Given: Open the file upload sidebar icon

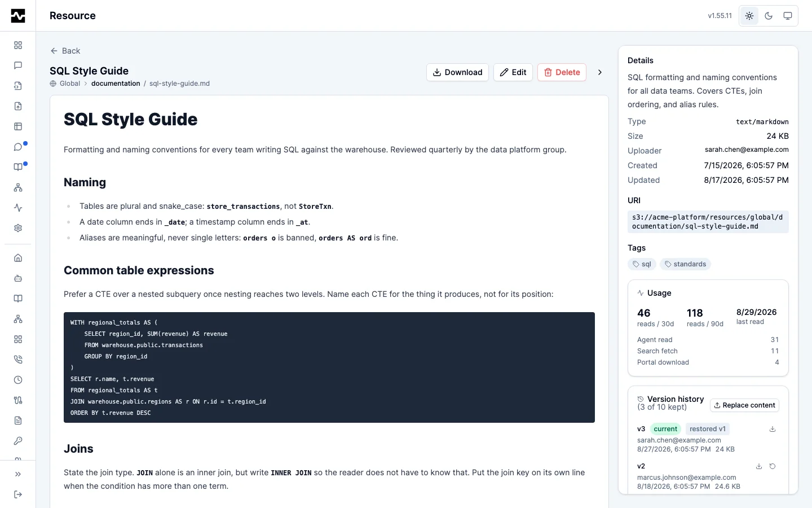Looking at the screenshot, I should coord(18,106).
